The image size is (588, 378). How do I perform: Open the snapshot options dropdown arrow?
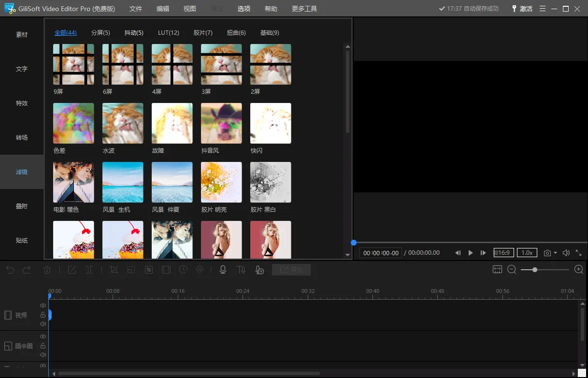point(555,253)
